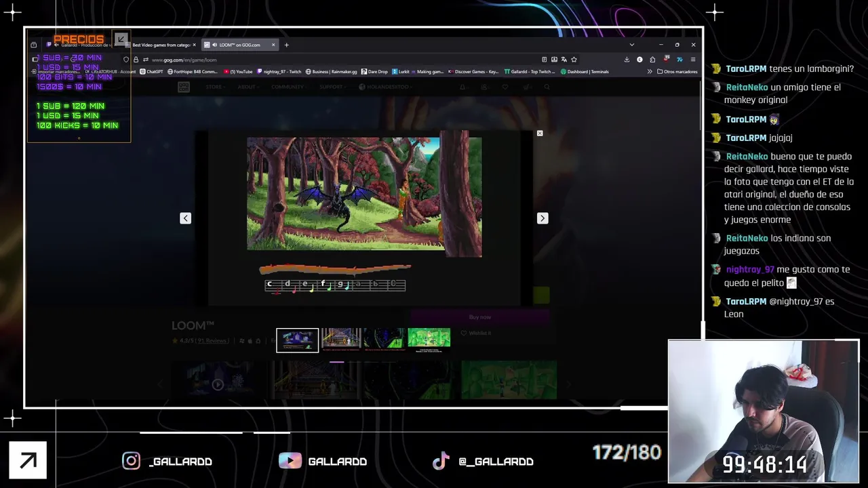868x488 pixels.
Task: Open the Gallardd - Top Twitch bookmark
Action: pyautogui.click(x=530, y=71)
